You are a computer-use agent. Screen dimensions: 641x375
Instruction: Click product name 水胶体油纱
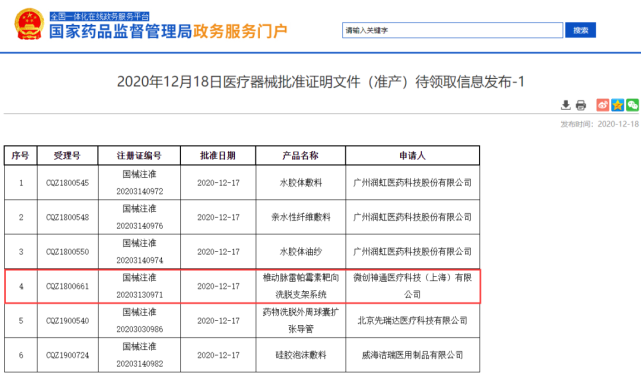[301, 251]
